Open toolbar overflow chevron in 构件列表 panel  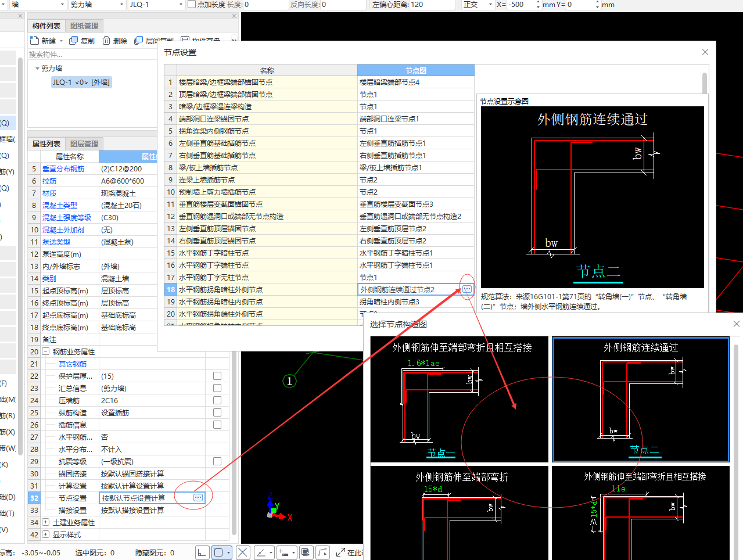(234, 41)
